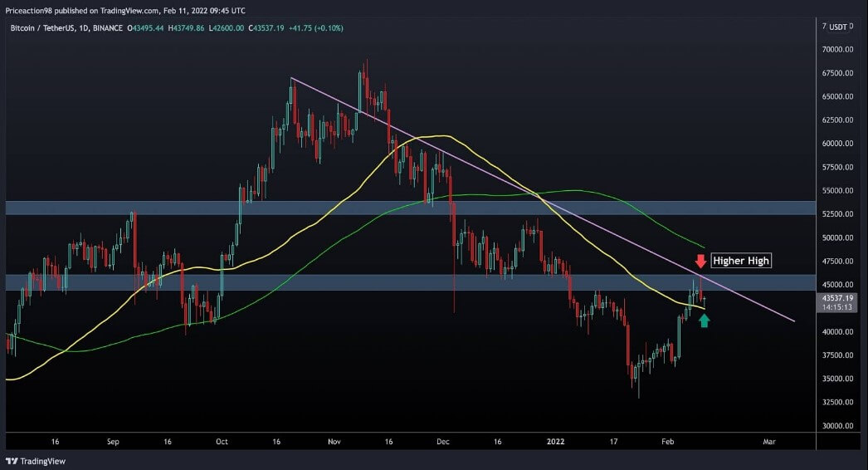Viewport: 868px width, 470px height.
Task: Click the Mar label on time axis
Action: pyautogui.click(x=769, y=442)
